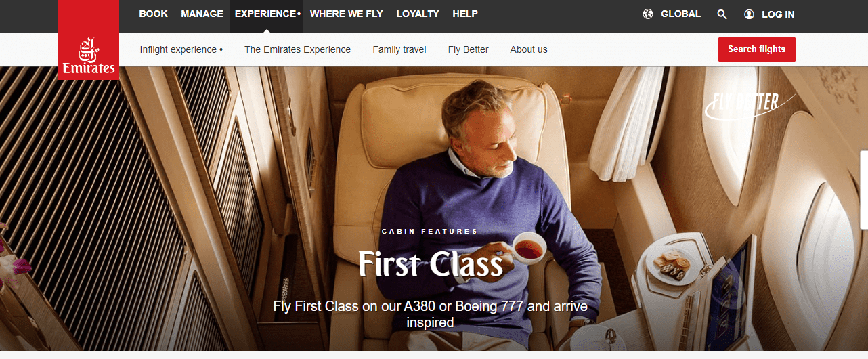868x359 pixels.
Task: Open the Family travel section
Action: [x=399, y=49]
